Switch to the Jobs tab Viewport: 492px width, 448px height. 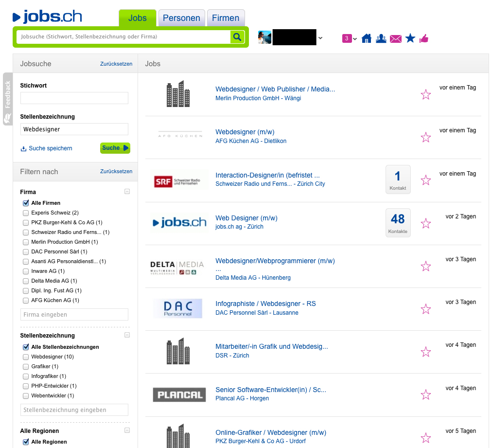138,18
